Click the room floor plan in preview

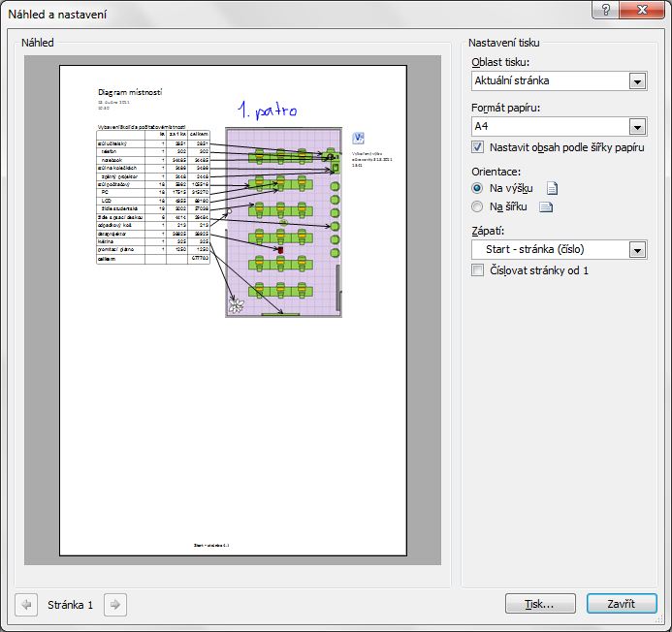tap(284, 222)
